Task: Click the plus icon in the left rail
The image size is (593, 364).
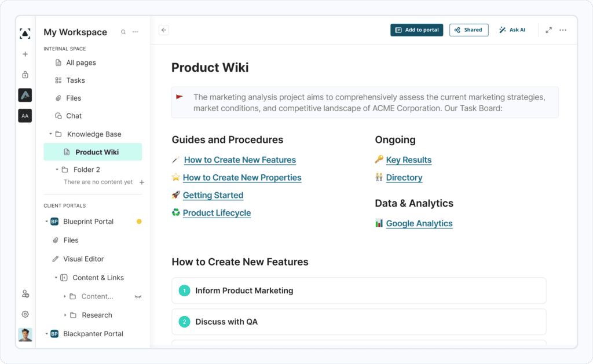Action: (x=25, y=54)
